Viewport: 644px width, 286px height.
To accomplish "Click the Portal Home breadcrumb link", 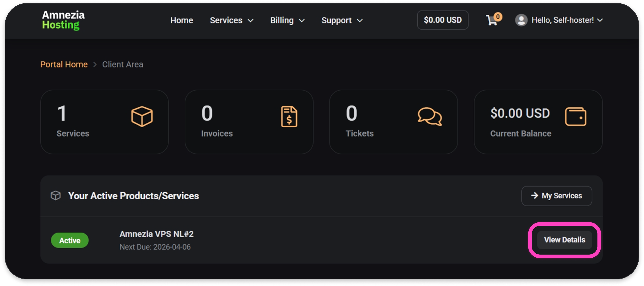I will pyautogui.click(x=64, y=65).
